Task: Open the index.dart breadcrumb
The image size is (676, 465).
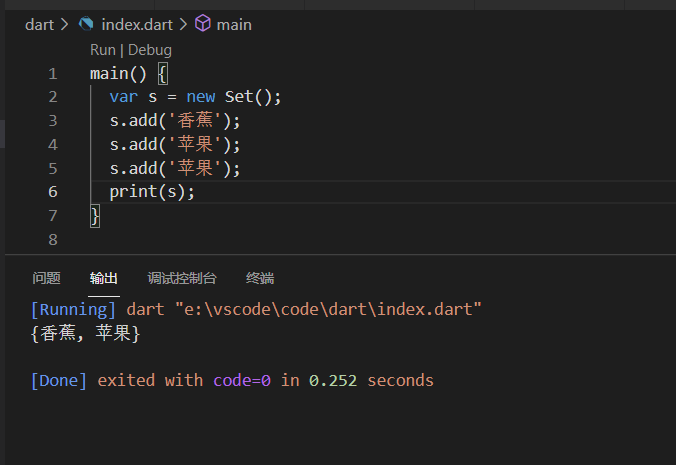Action: (137, 25)
